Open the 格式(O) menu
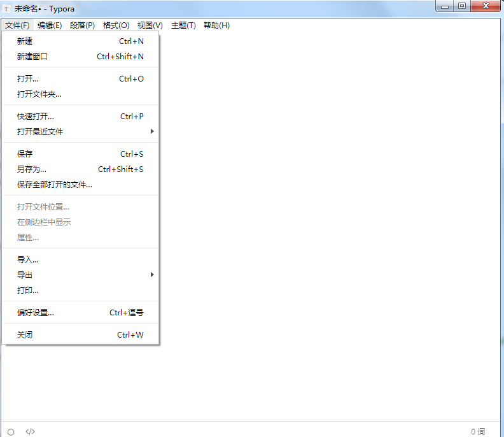The image size is (504, 437). click(x=116, y=25)
